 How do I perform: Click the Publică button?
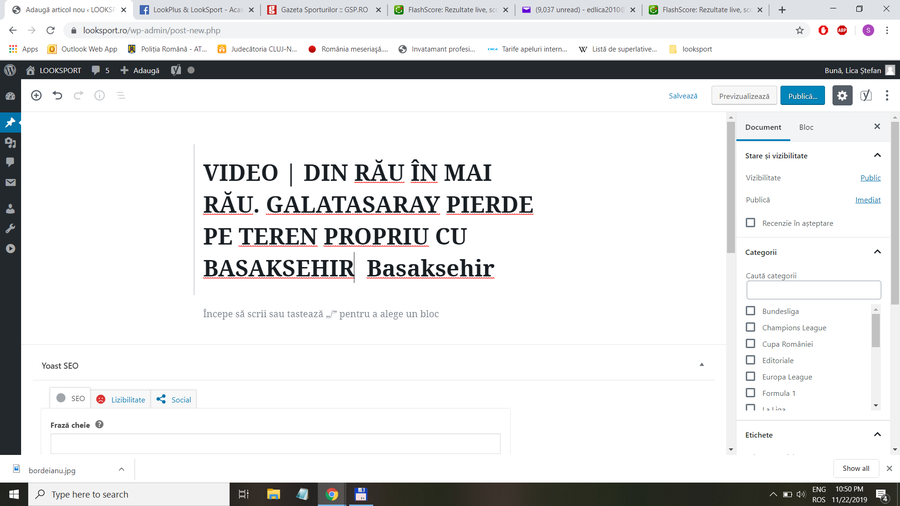click(802, 96)
